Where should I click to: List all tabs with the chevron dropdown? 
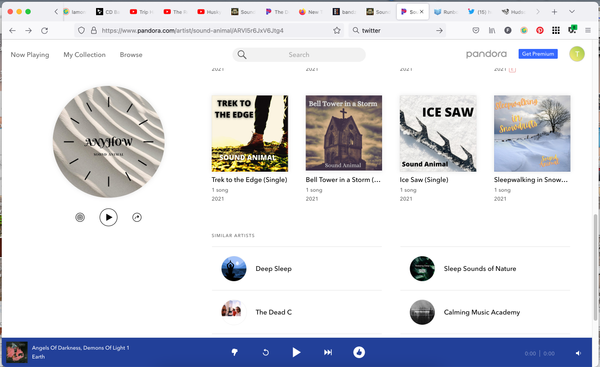click(572, 12)
